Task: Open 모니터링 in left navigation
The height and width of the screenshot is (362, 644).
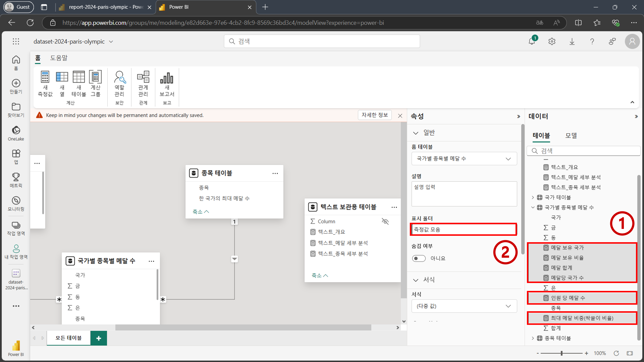Action: point(16,204)
